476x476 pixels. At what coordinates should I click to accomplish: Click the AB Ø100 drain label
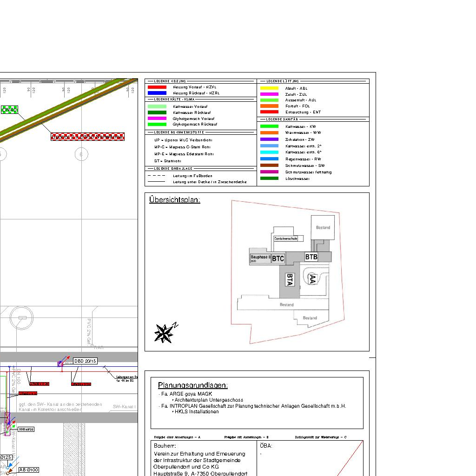point(28,470)
